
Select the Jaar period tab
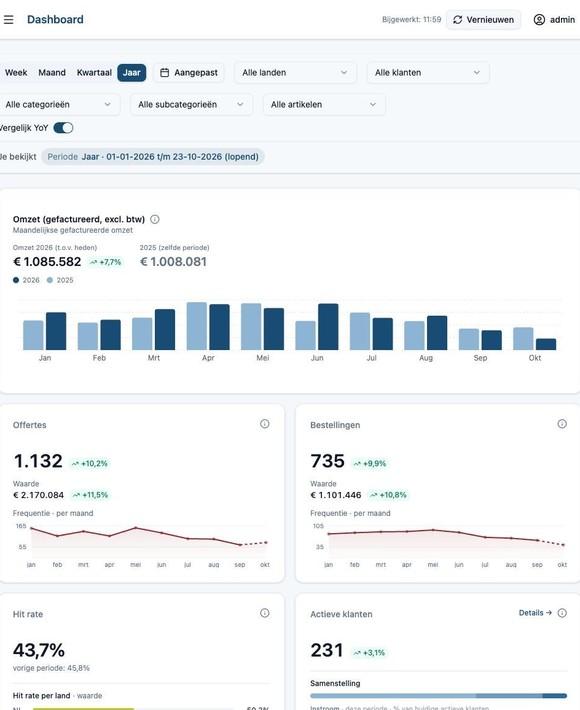(x=132, y=72)
